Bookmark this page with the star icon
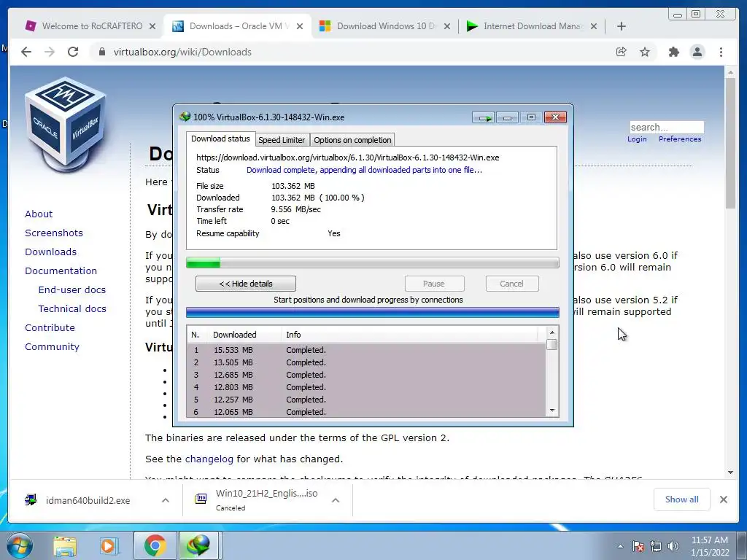Viewport: 747px width, 560px height. pos(645,52)
